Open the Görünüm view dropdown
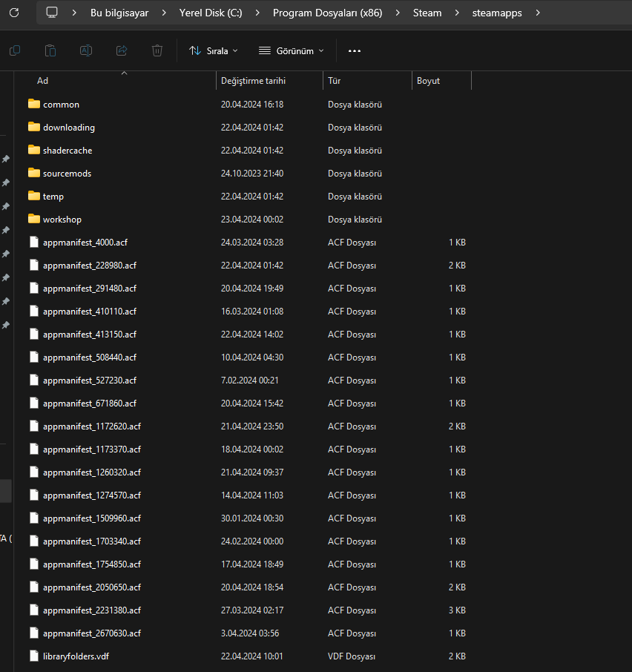Screen dimensions: 632x672 pos(292,51)
